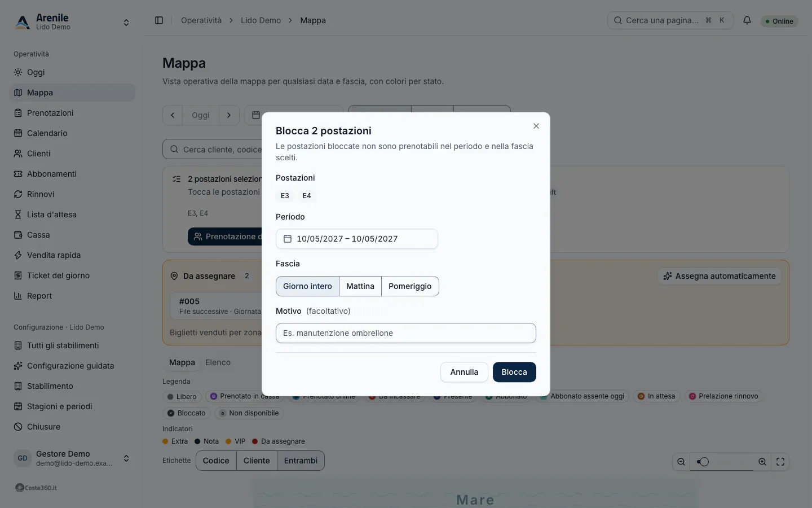This screenshot has width=812, height=508.
Task: Click Lido Demo breadcrumb
Action: point(261,20)
